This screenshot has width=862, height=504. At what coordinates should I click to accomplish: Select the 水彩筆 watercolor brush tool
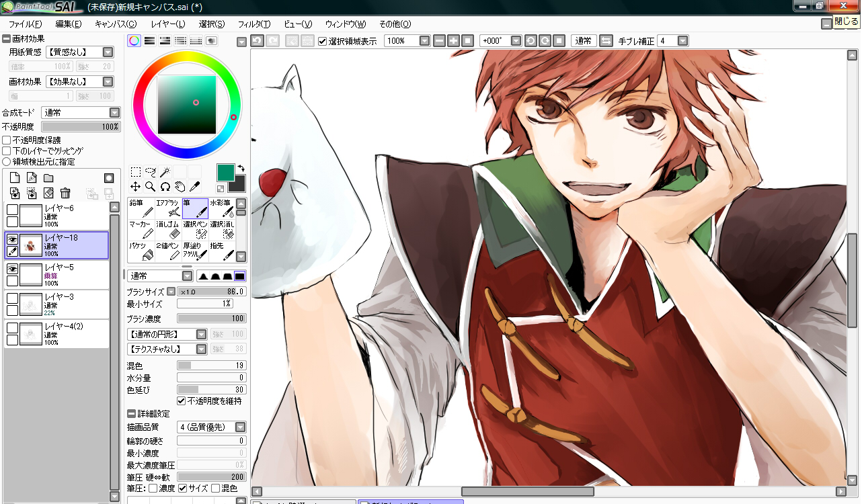pos(222,208)
